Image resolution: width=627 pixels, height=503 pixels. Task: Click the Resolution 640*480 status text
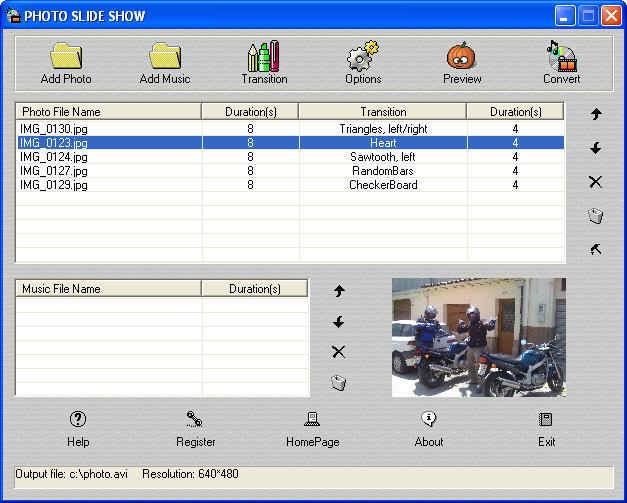[x=190, y=474]
